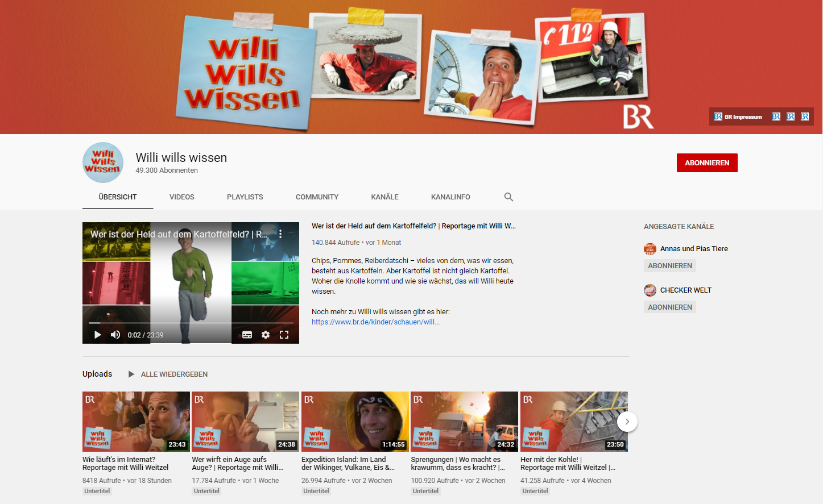Toggle subtitles in the video player

click(x=247, y=335)
